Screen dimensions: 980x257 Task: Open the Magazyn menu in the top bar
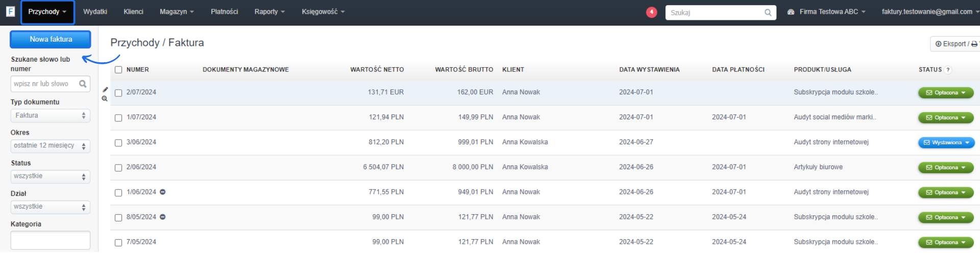click(x=177, y=12)
